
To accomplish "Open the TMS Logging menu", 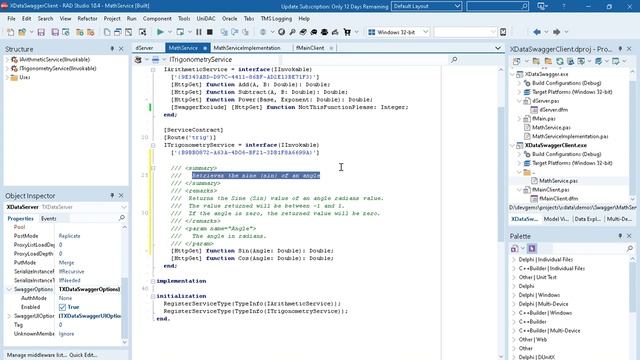I will tap(276, 19).
